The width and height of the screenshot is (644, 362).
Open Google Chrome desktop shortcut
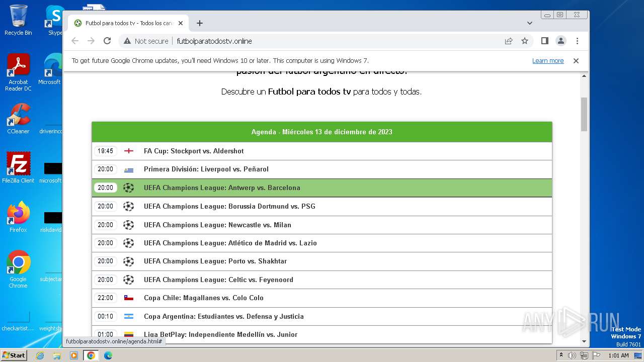18,269
